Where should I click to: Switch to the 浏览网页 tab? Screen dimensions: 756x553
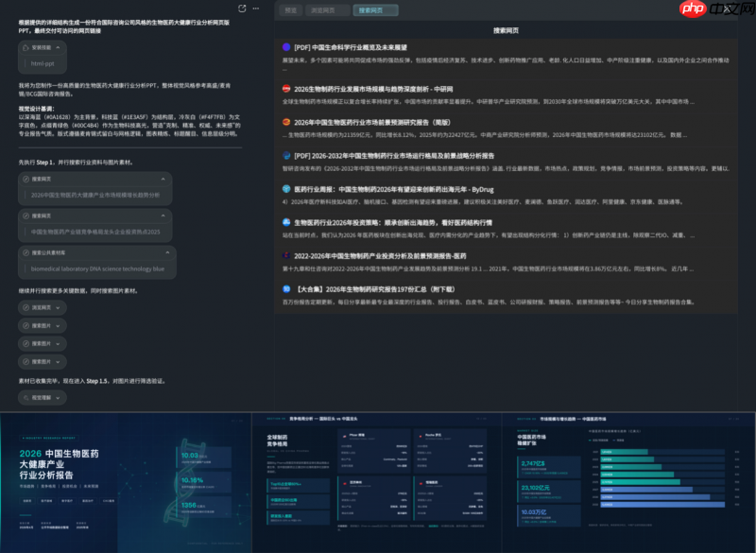pos(327,10)
